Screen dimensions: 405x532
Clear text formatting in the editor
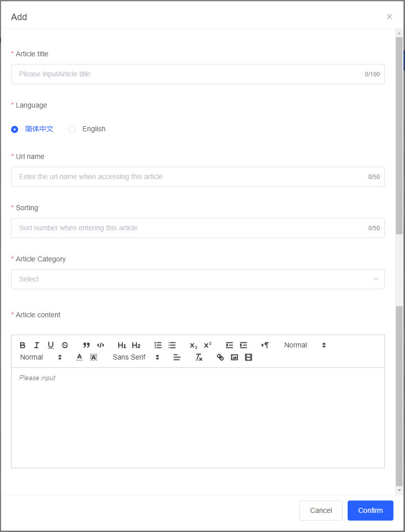pyautogui.click(x=199, y=357)
